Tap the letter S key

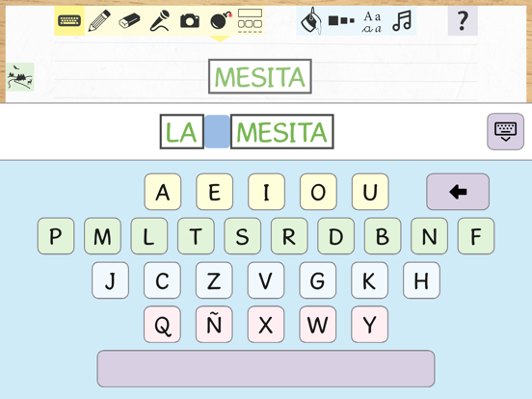coord(242,236)
